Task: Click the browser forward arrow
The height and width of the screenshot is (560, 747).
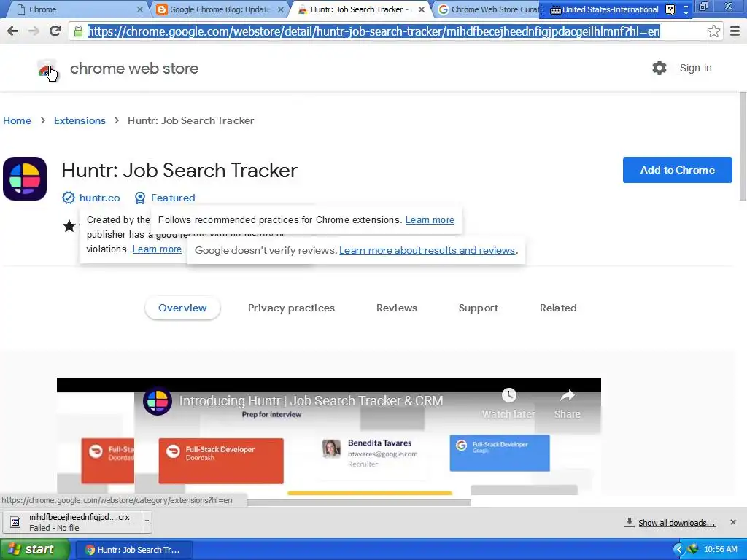Action: click(x=34, y=31)
